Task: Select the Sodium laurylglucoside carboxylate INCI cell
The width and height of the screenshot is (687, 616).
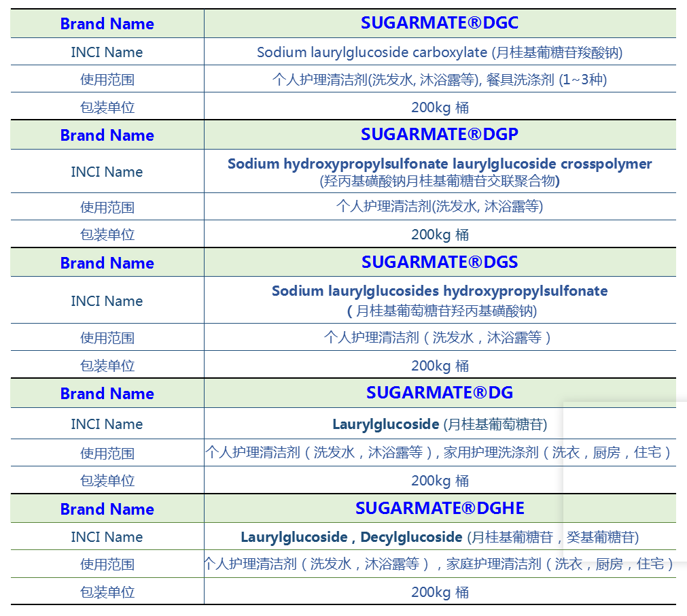Action: [440, 52]
